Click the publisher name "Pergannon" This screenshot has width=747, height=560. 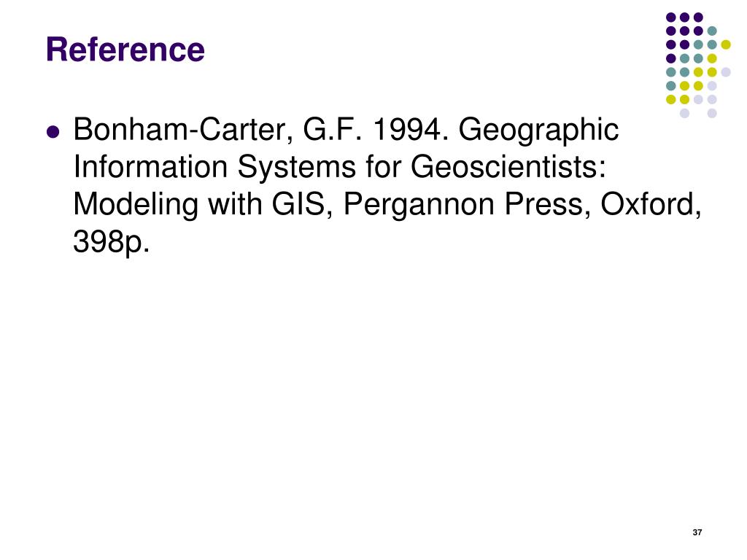tap(419, 206)
